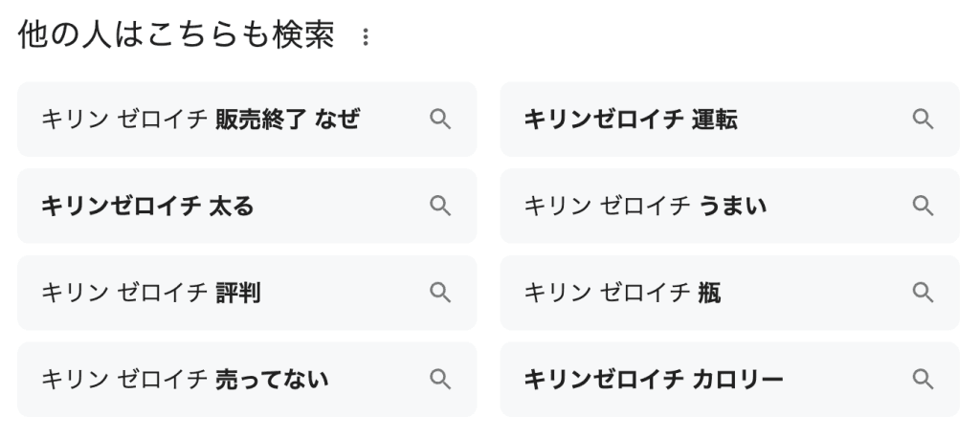Click the magnifier icon beside 評判 suggestion

click(440, 293)
